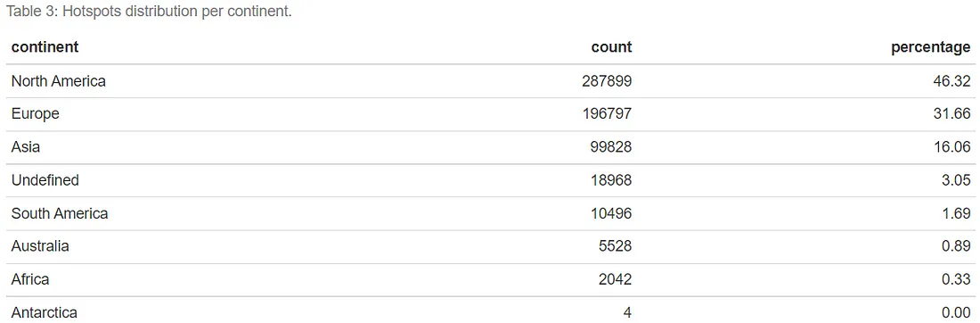
Task: Select the North America row label
Action: click(58, 80)
